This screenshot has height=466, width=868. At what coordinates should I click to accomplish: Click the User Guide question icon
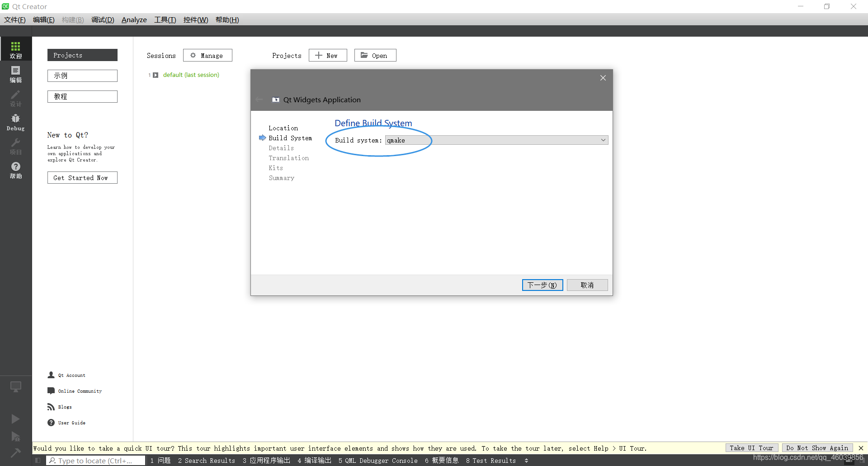point(51,423)
